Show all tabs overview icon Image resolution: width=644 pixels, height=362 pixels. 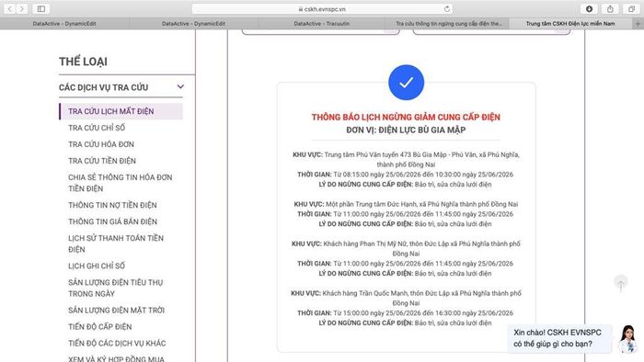(631, 8)
